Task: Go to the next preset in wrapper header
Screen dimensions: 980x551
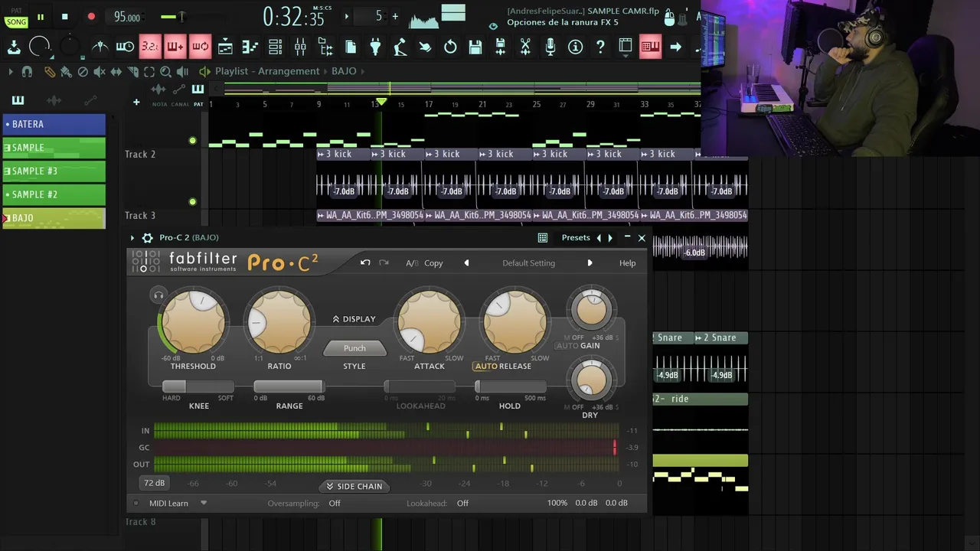Action: (610, 238)
